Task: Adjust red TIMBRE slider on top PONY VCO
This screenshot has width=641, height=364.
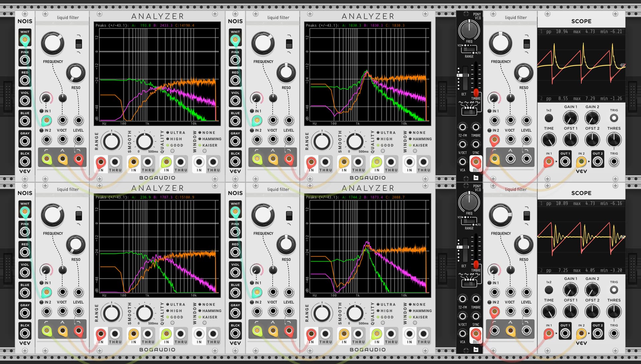Action: pyautogui.click(x=476, y=92)
